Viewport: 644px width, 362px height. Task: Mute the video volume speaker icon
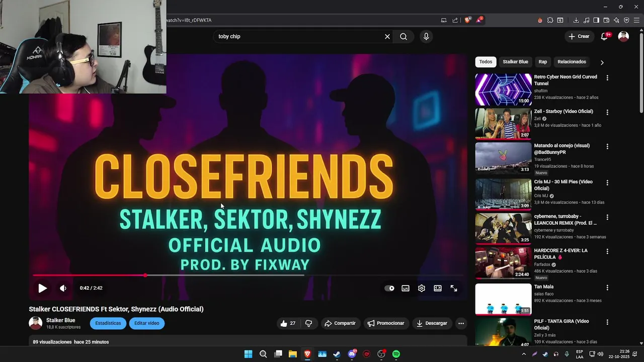(x=63, y=288)
